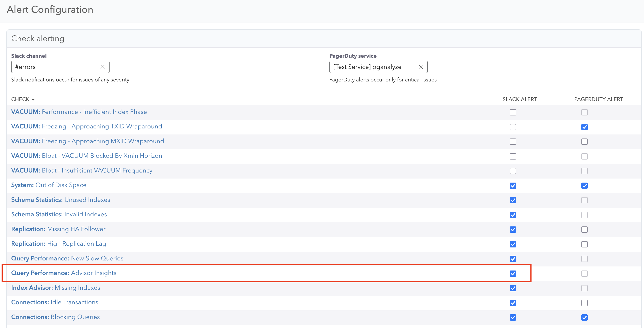The width and height of the screenshot is (644, 328).
Task: Open the Slack channel combo box
Action: [x=60, y=67]
